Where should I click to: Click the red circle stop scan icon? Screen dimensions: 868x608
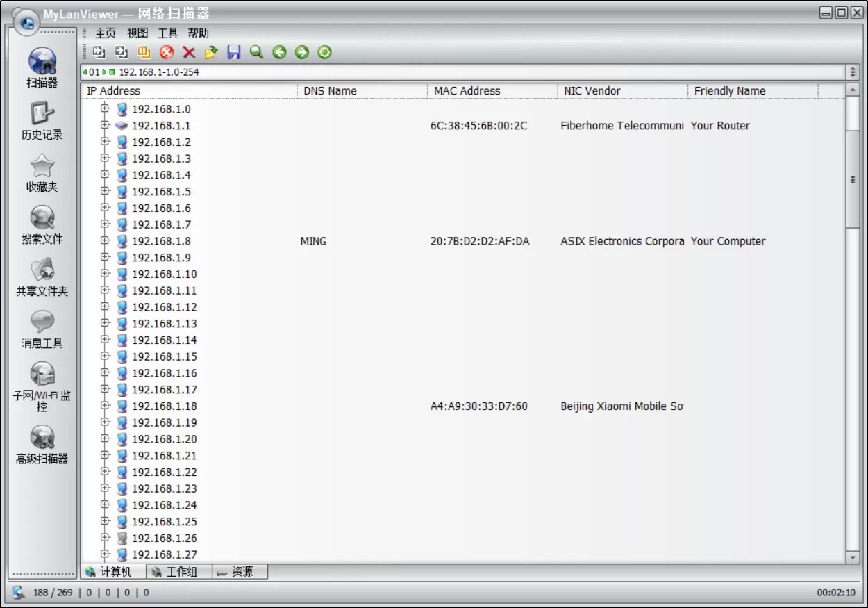167,52
